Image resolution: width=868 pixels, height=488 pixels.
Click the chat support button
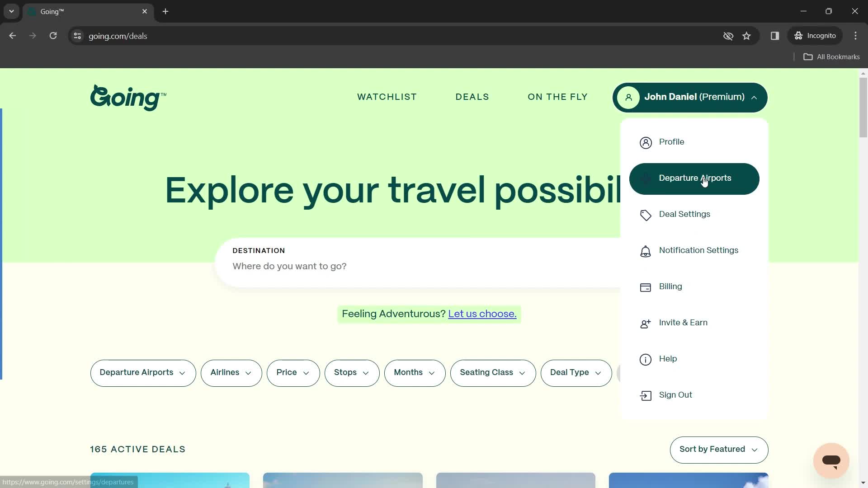point(832,460)
